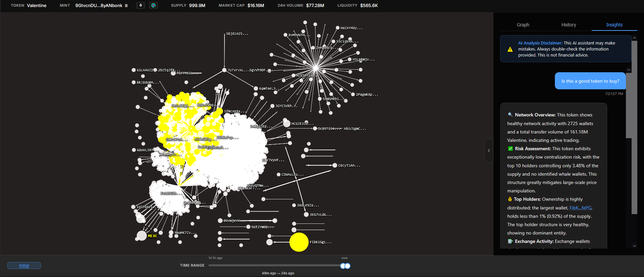Select the CDWAuLru wallet node
This screenshot has height=277, width=644.
click(x=278, y=175)
